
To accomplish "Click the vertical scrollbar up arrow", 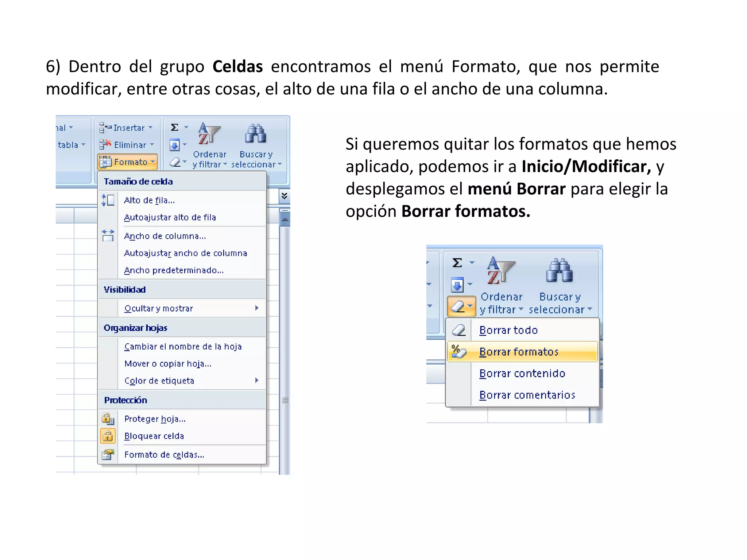I will pyautogui.click(x=285, y=219).
